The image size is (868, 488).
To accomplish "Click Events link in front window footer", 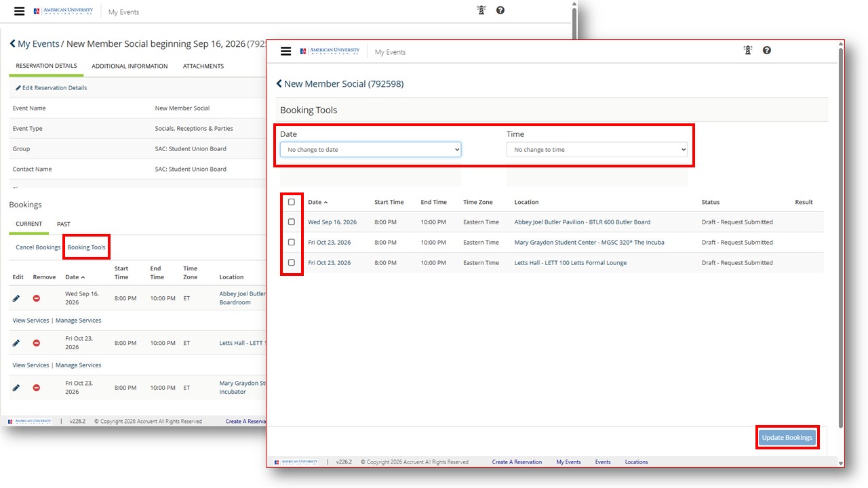I will click(x=603, y=462).
